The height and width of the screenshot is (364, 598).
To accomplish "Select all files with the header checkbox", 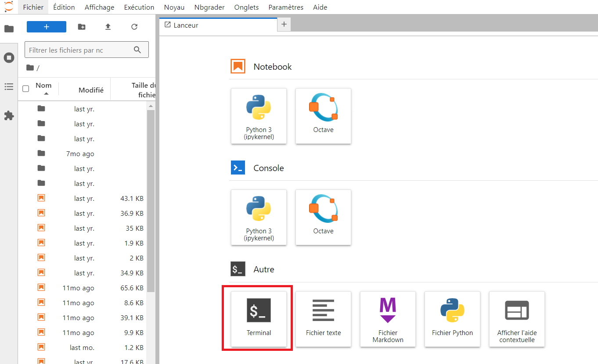I will (25, 89).
